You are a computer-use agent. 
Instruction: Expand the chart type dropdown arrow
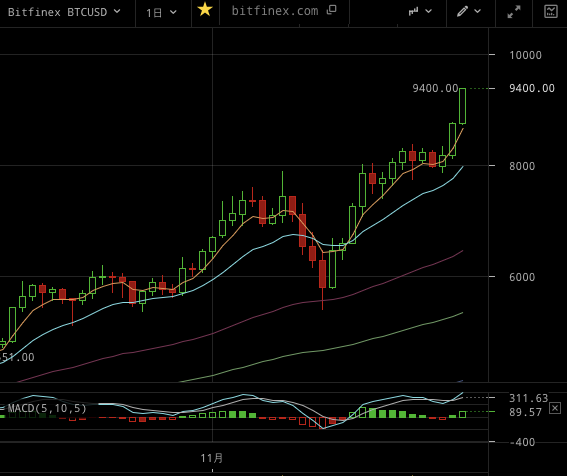(429, 12)
